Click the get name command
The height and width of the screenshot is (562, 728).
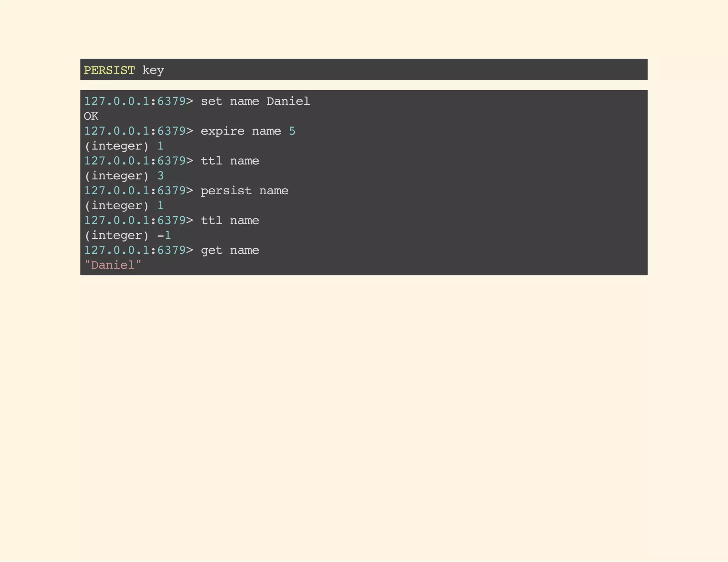(230, 250)
